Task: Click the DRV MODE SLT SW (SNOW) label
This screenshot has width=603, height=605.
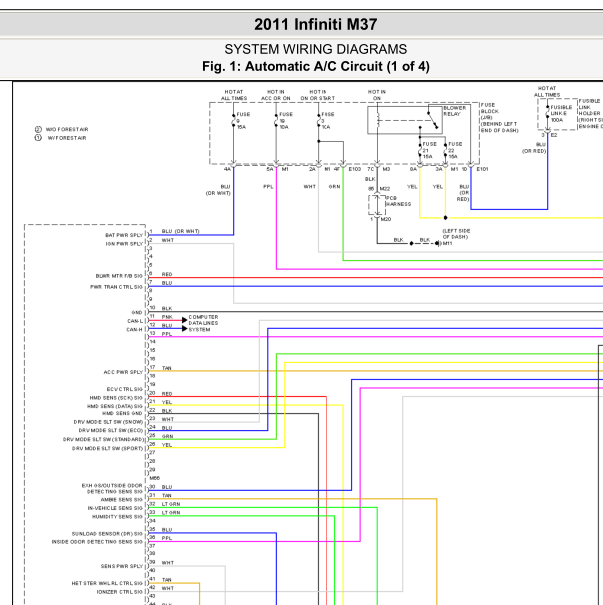Action: 108,422
